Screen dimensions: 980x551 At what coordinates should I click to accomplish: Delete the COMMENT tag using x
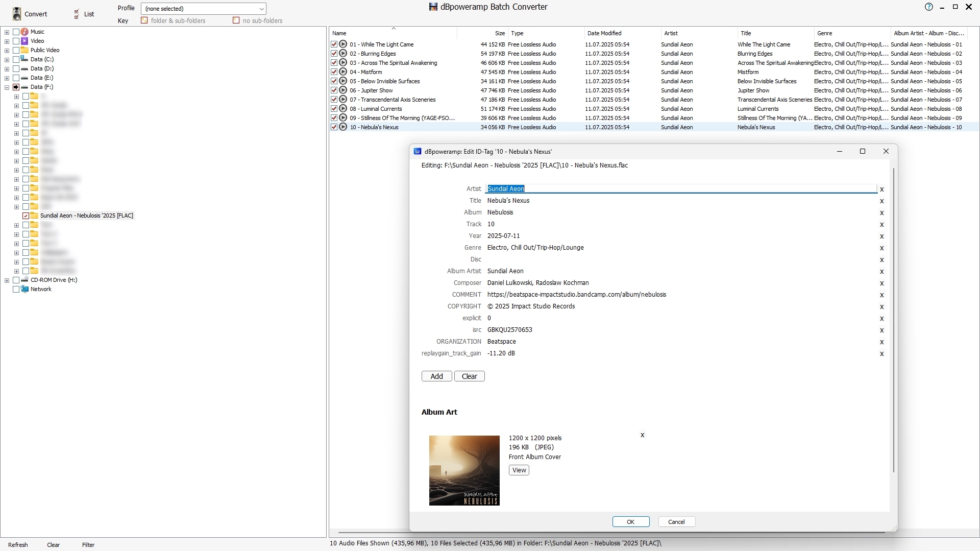pos(881,295)
